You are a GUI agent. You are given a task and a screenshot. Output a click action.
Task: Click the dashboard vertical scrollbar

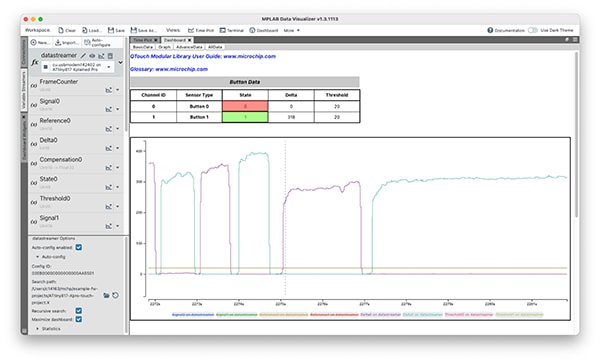(x=576, y=134)
